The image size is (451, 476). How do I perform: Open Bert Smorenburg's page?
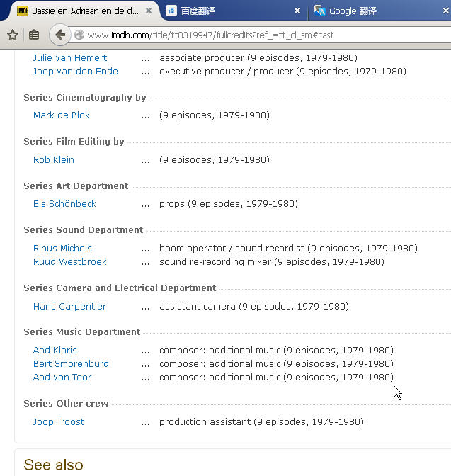tap(71, 363)
